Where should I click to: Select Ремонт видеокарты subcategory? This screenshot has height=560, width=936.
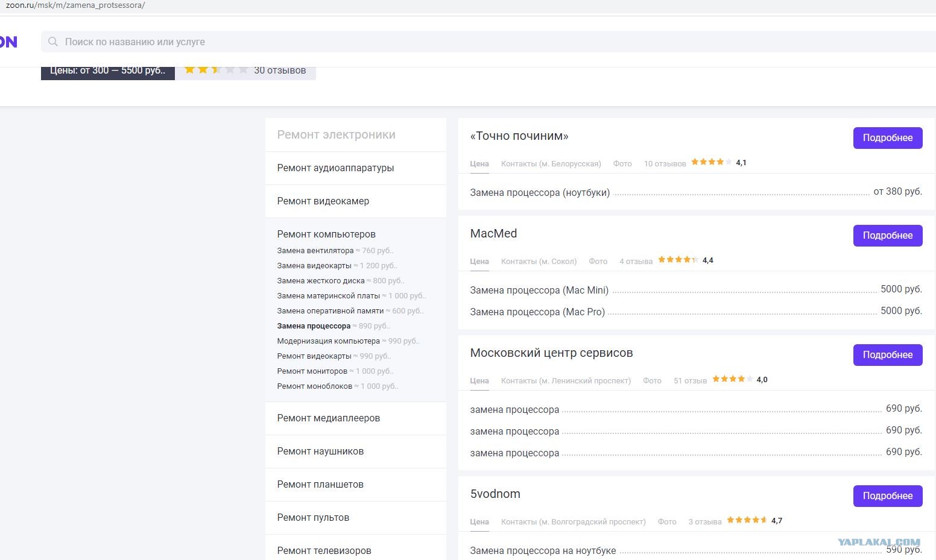pos(314,356)
